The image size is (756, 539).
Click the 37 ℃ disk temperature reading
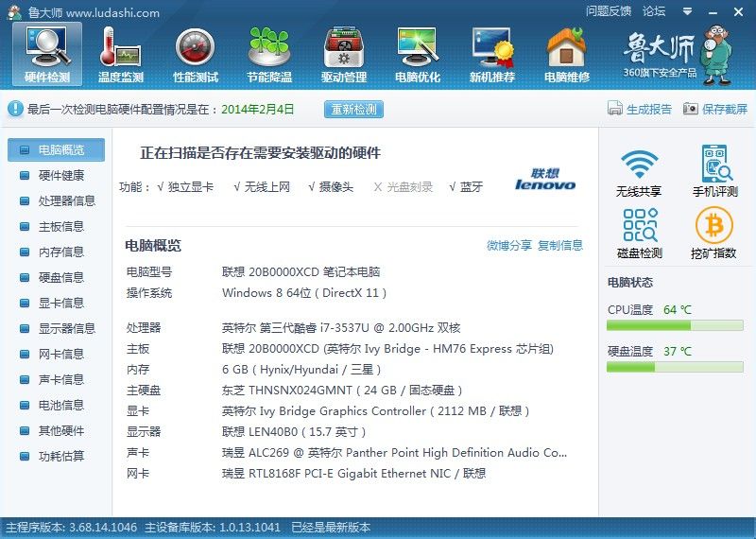click(x=677, y=351)
